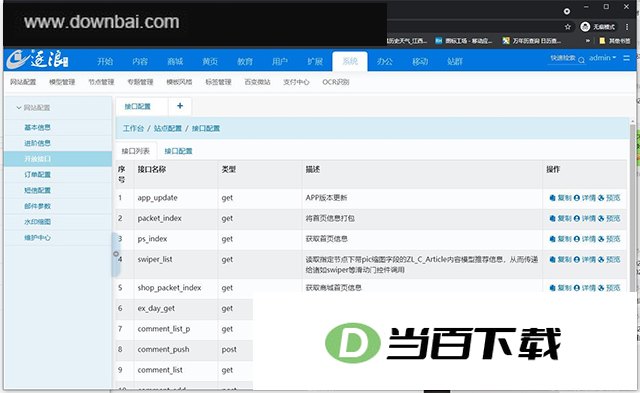Open 进阶信息 in the sidebar
This screenshot has width=640, height=393.
click(37, 143)
